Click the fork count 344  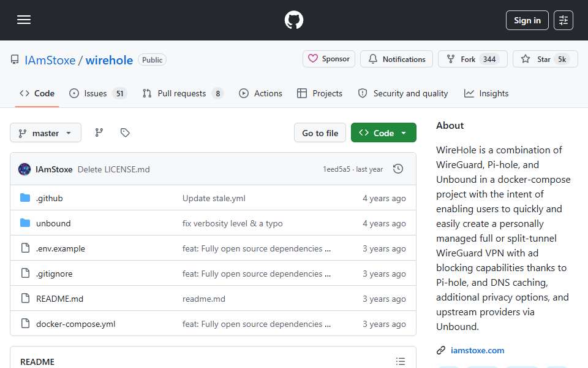point(489,59)
